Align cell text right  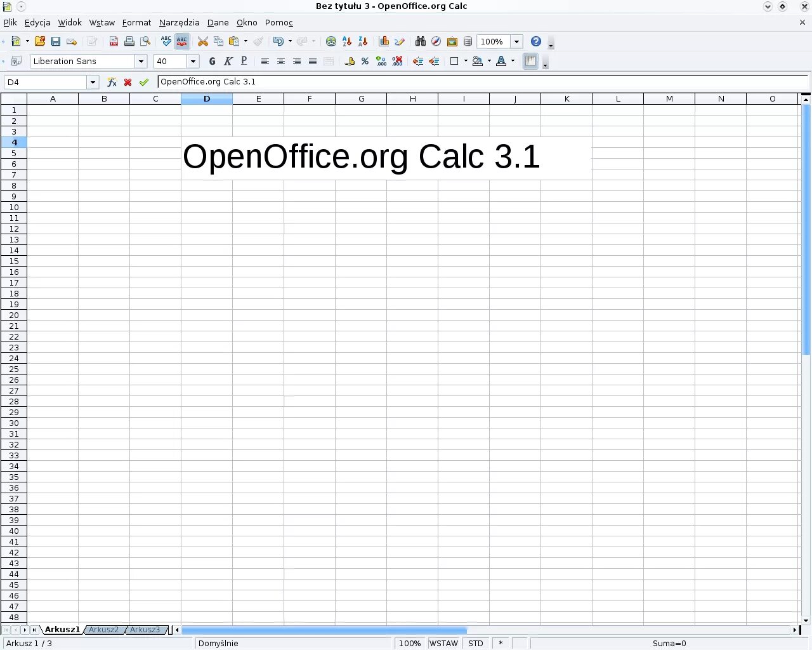pyautogui.click(x=296, y=61)
